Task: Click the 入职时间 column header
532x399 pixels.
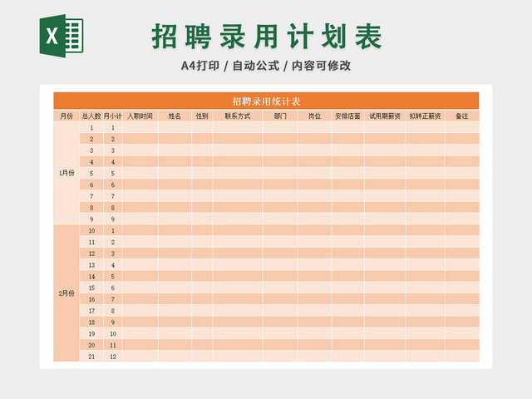Action: point(140,116)
